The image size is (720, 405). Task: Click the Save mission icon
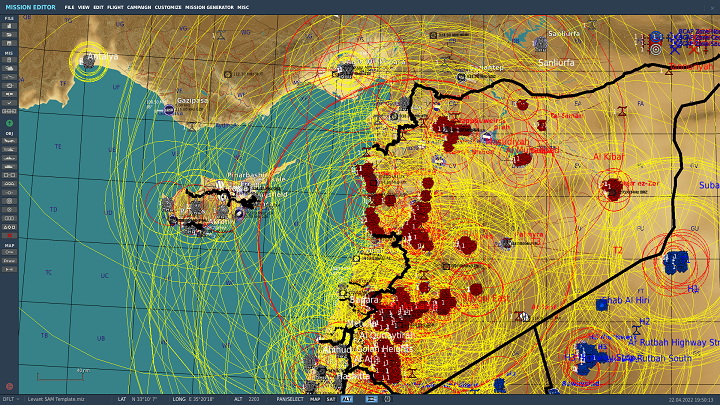[9, 43]
